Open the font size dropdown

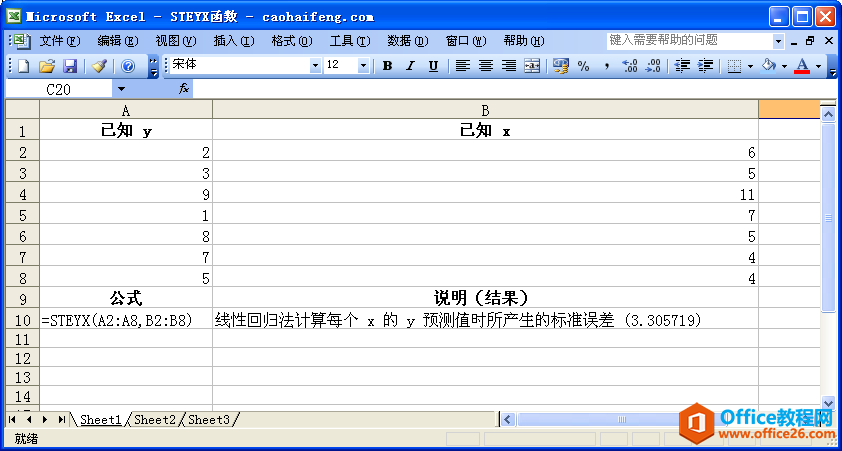[364, 66]
